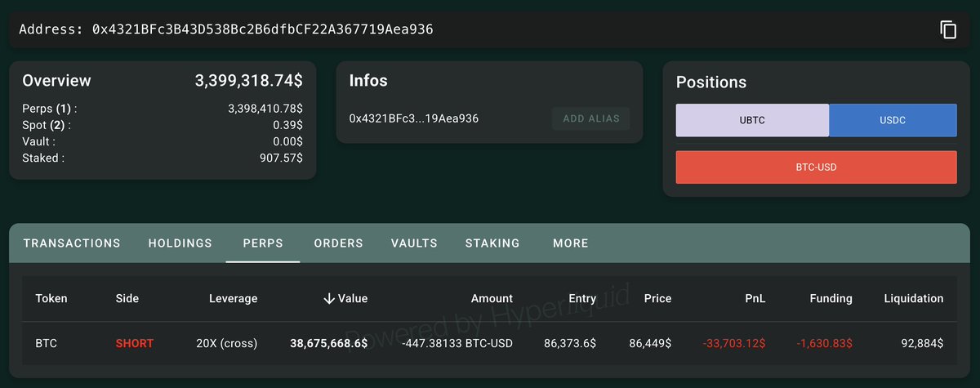The width and height of the screenshot is (980, 388).
Task: Switch to the Transactions tab
Action: pyautogui.click(x=72, y=243)
